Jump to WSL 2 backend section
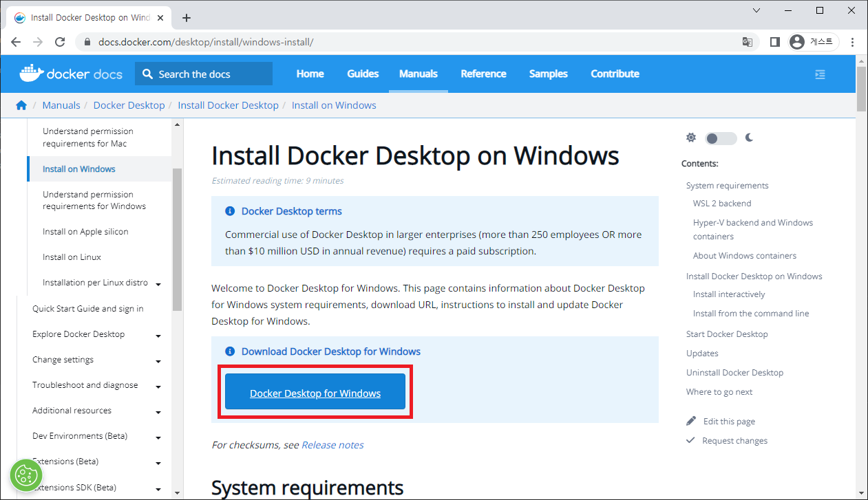Viewport: 868px width, 500px height. (x=721, y=204)
